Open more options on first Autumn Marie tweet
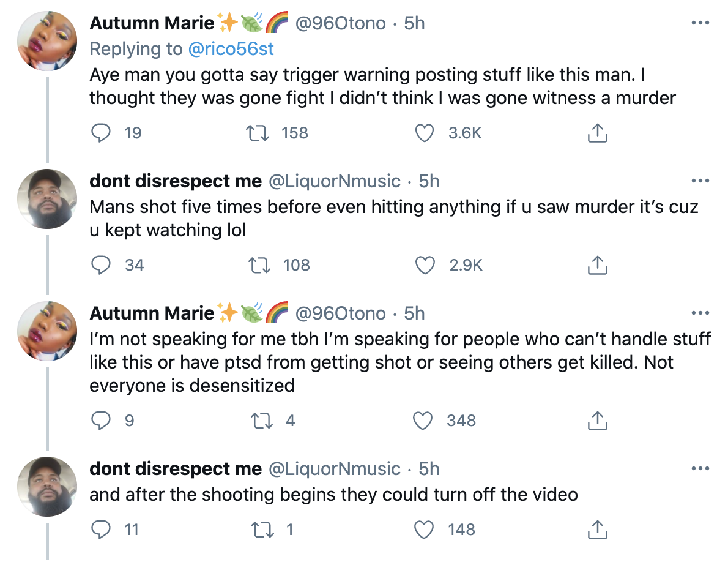The width and height of the screenshot is (728, 562). [699, 23]
